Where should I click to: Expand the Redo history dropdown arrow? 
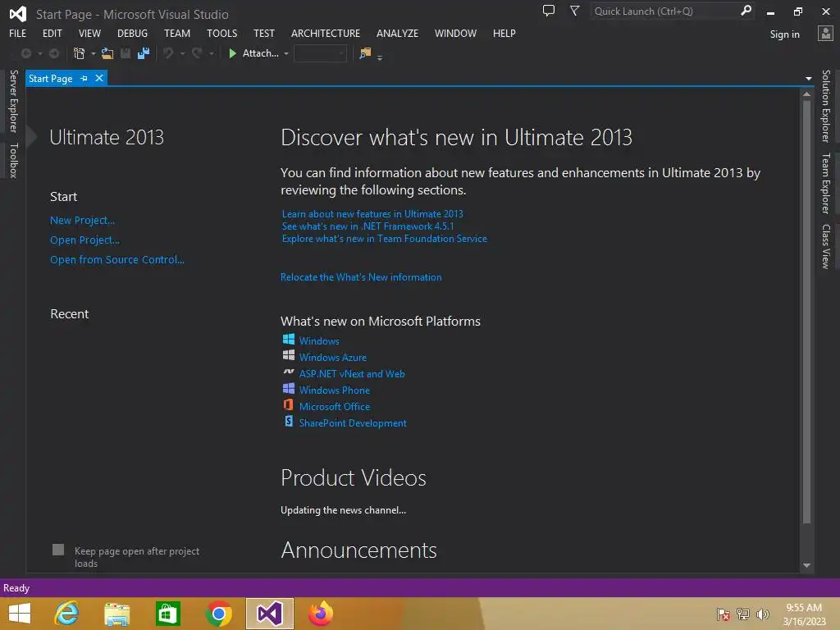tap(211, 53)
